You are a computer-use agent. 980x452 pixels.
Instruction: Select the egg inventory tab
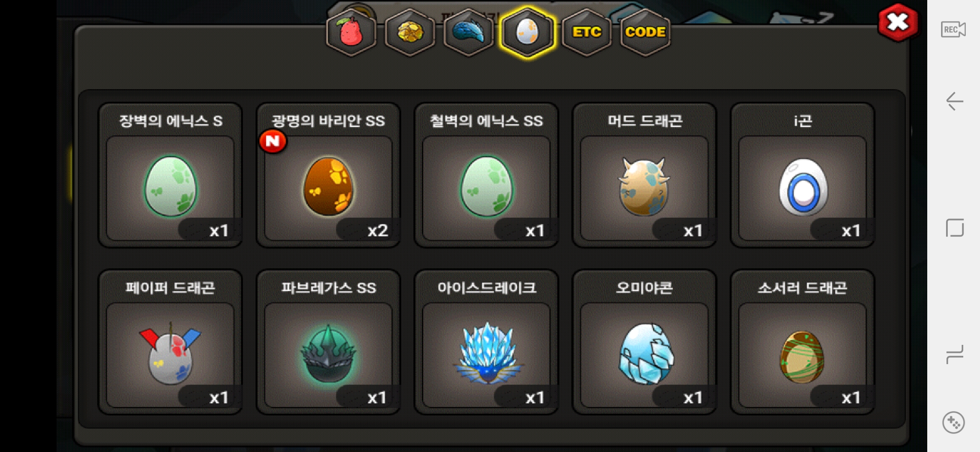click(528, 32)
